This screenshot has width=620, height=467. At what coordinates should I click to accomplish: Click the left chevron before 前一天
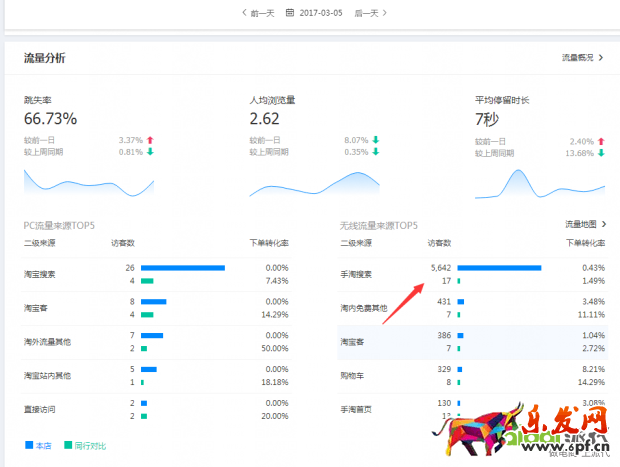(x=244, y=13)
